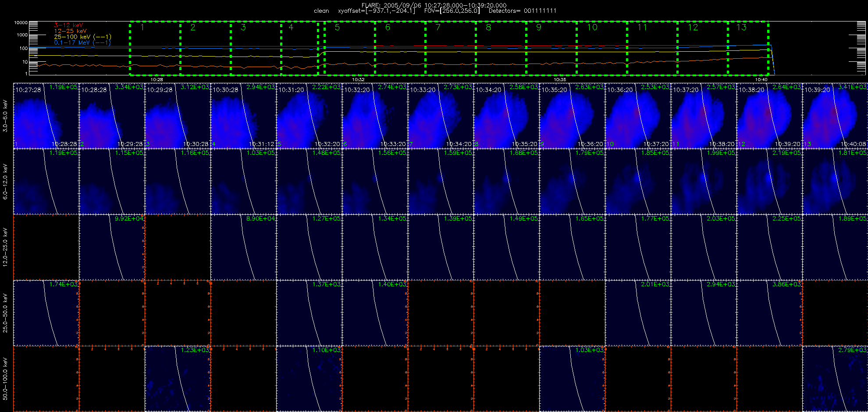This screenshot has width=868, height=412.
Task: Click the FLARE date and time title
Action: pos(434,5)
